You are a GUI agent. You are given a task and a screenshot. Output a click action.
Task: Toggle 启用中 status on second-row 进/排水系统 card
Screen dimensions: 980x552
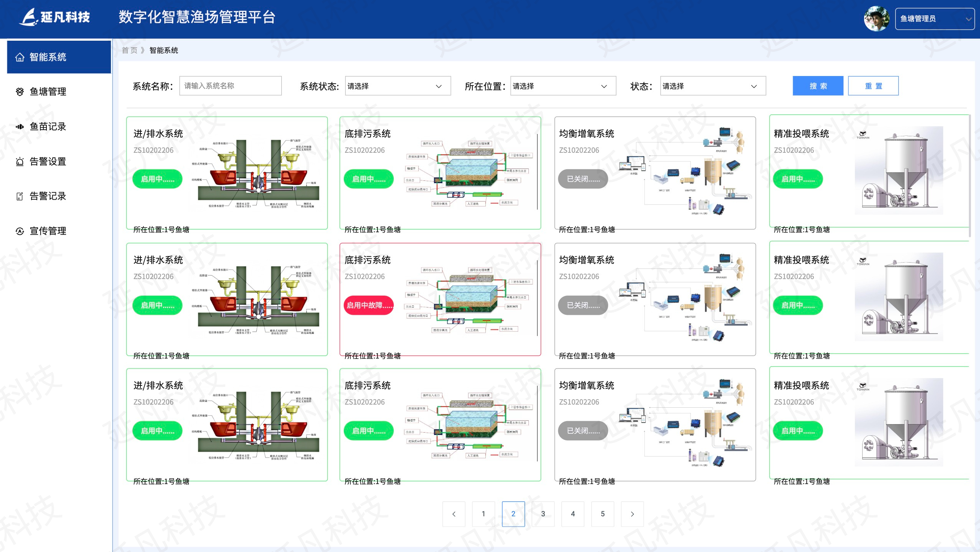tap(157, 305)
